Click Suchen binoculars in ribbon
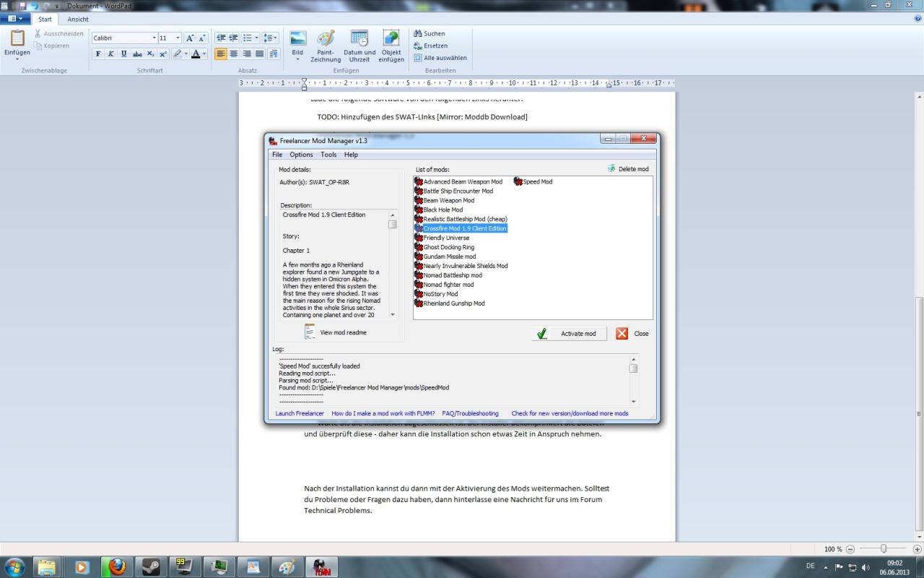Screen dimensions: 924x578 pos(429,33)
